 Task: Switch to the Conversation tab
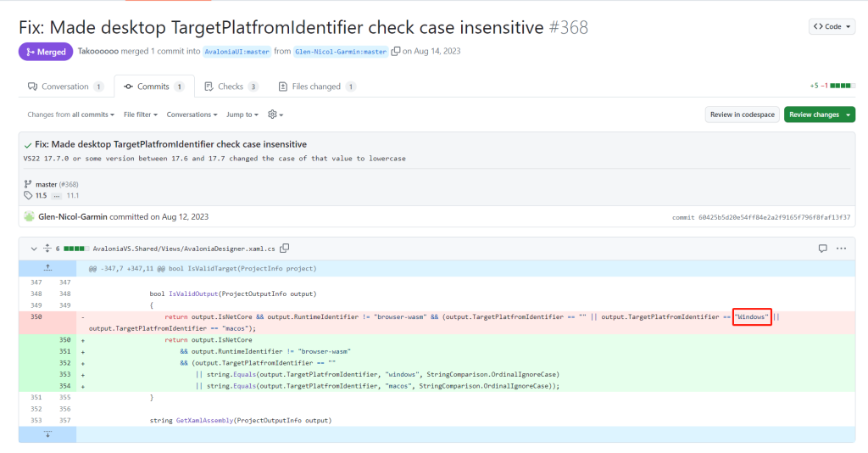[x=65, y=87]
